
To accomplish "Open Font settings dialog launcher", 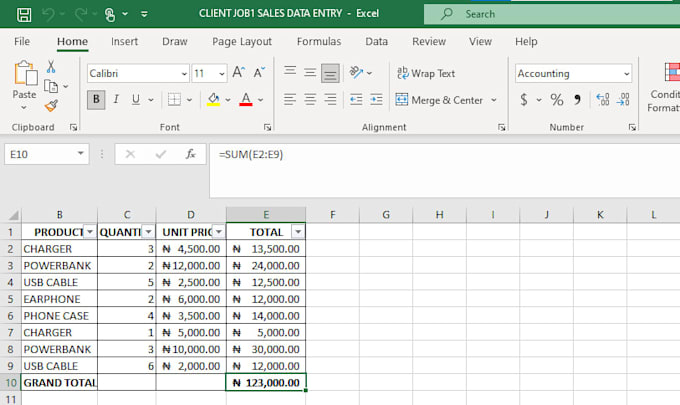I will pyautogui.click(x=267, y=127).
